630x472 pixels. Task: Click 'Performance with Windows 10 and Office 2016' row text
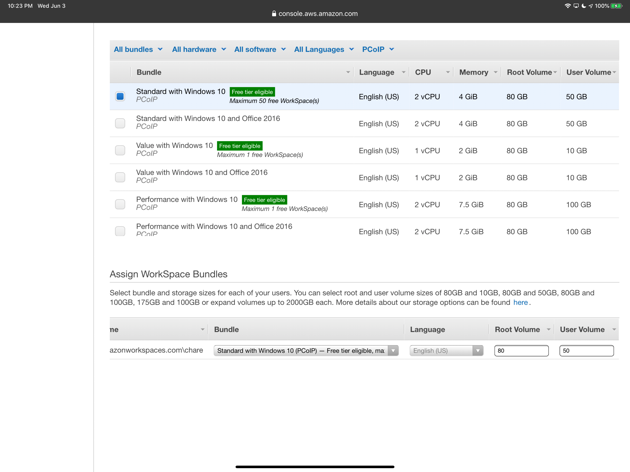(214, 226)
